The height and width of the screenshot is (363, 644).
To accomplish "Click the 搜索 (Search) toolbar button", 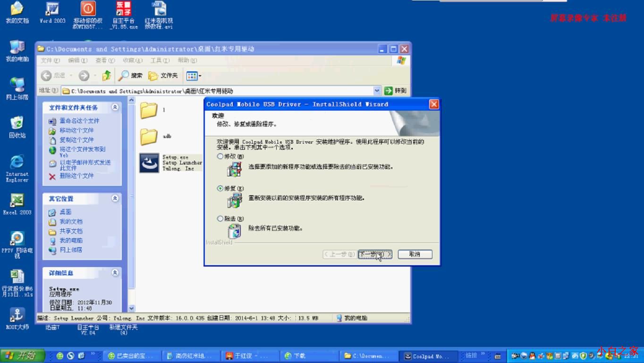I will (x=131, y=76).
